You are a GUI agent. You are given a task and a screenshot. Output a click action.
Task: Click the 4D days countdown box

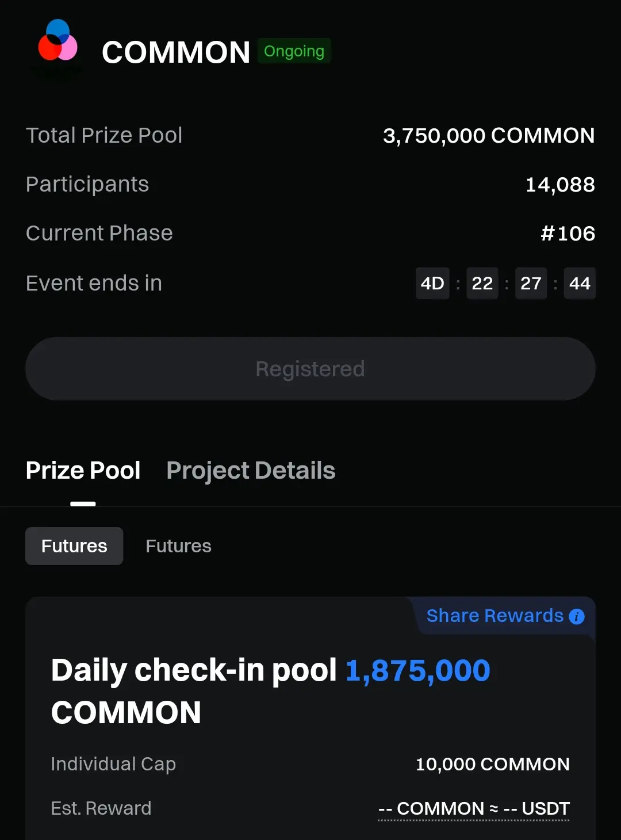[x=432, y=283]
